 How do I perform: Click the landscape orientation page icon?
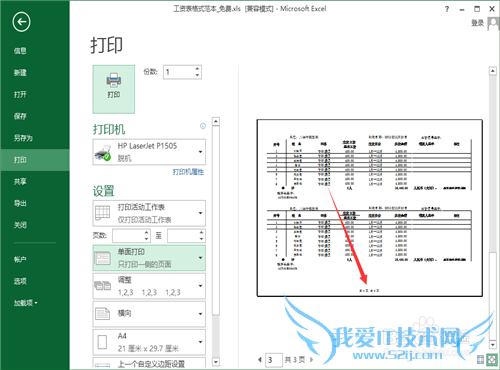102,314
